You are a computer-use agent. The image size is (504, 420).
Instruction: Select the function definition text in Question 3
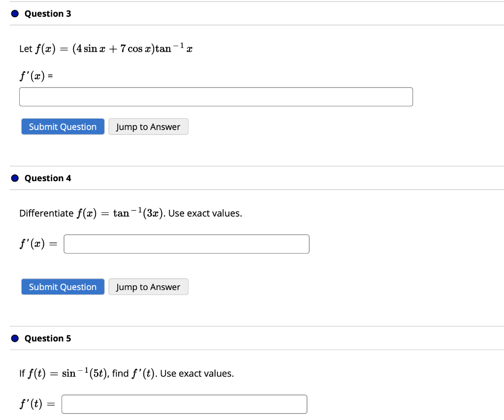(106, 48)
